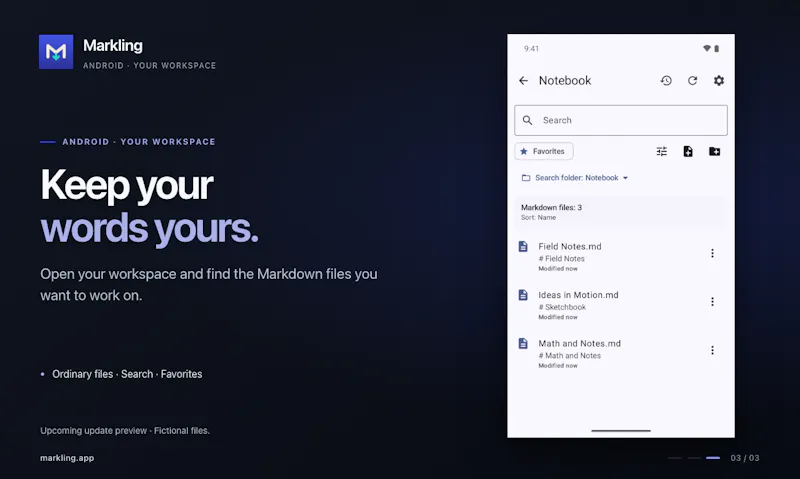
Task: Open more options for Field Notes.md
Action: (712, 254)
